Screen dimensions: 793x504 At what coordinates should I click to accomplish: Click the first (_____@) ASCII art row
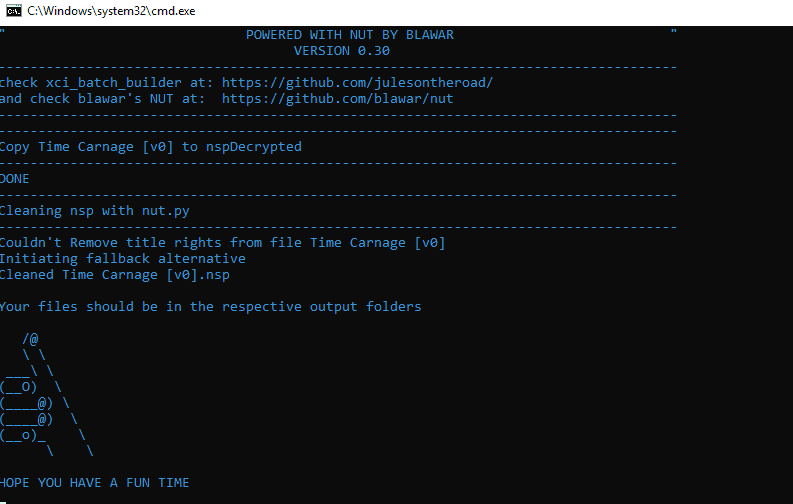tap(27, 403)
